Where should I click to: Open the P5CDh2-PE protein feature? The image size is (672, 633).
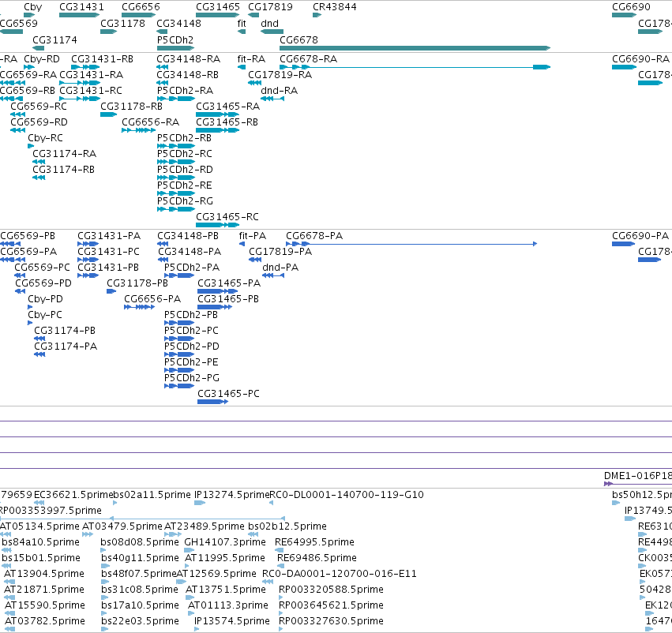pos(179,370)
